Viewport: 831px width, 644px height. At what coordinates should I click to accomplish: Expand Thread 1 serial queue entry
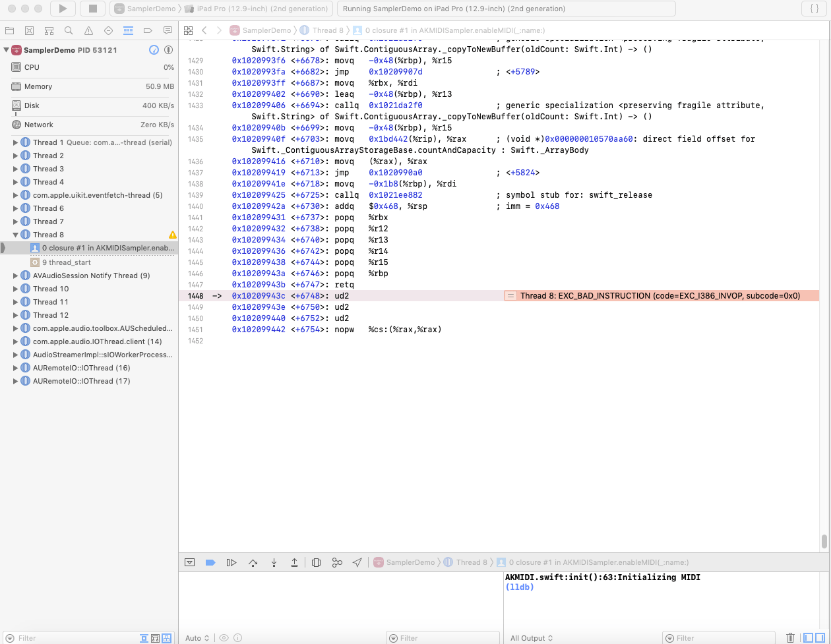[x=15, y=143]
